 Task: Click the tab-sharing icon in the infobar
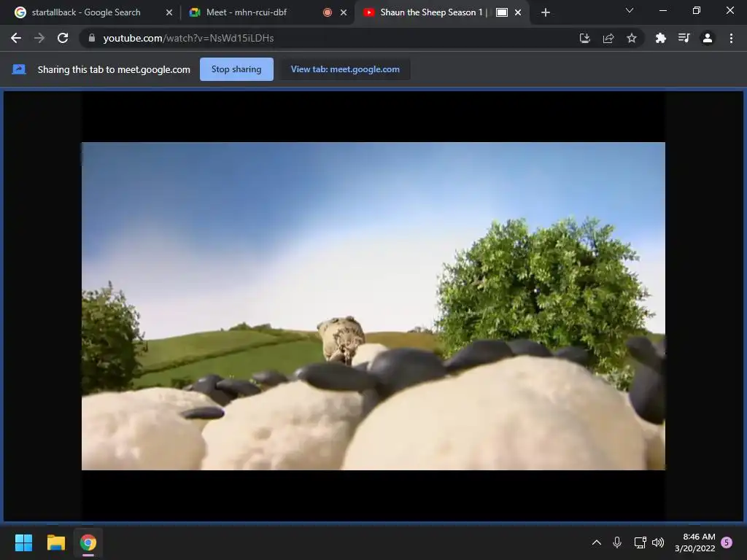18,69
